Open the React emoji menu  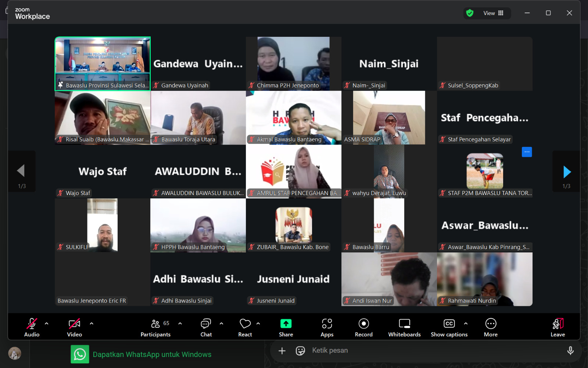click(x=245, y=327)
